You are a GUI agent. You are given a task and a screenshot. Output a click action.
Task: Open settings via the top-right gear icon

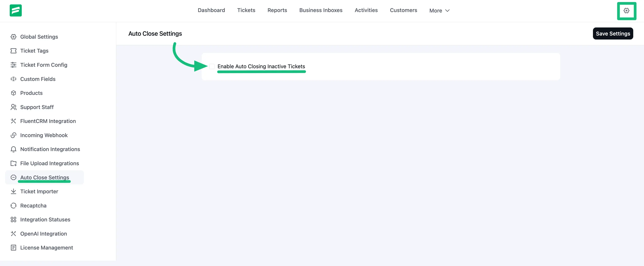tap(626, 11)
